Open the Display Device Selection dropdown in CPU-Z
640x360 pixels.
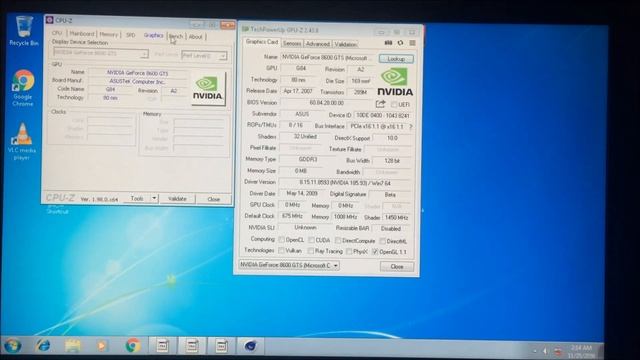click(100, 53)
